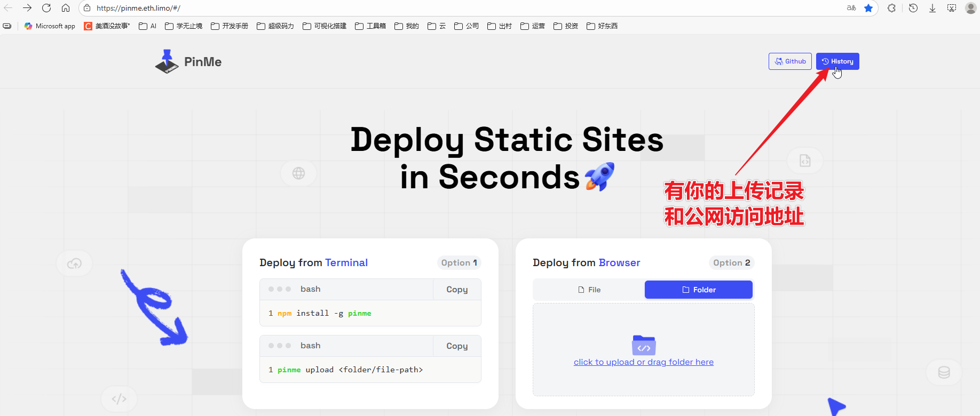Click the PinMe pushpin logo
The width and height of the screenshot is (980, 416).
click(167, 61)
